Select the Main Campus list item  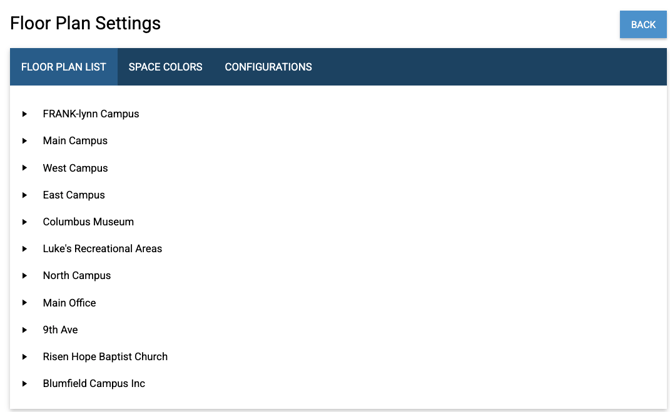click(x=75, y=141)
